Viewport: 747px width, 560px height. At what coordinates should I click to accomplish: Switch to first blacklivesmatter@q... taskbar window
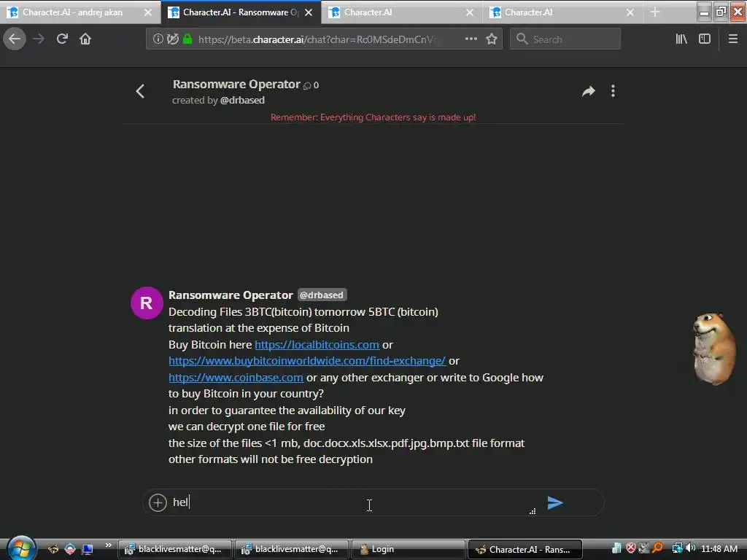coord(175,549)
